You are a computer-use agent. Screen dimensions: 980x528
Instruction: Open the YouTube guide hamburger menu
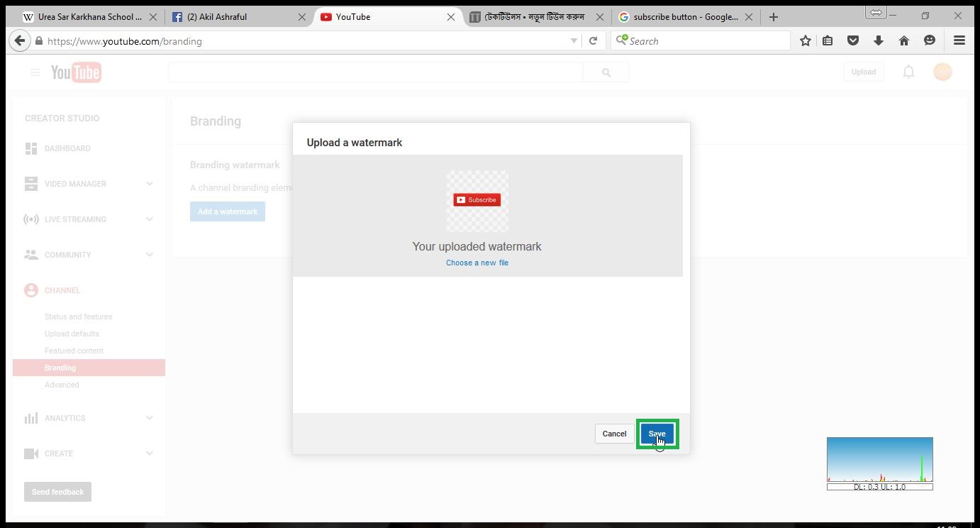[35, 72]
